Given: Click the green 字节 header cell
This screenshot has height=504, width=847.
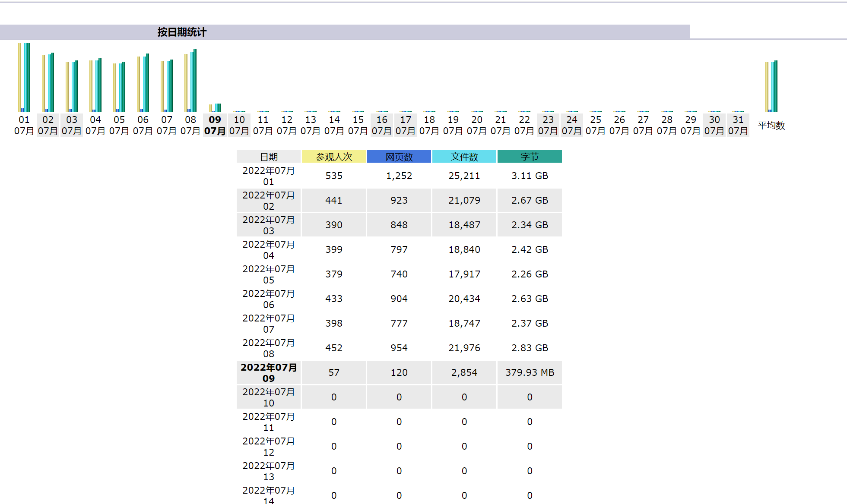Looking at the screenshot, I should (x=530, y=157).
